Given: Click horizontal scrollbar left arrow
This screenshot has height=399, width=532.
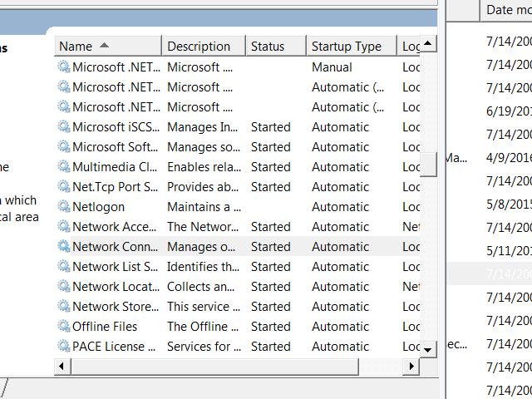Looking at the screenshot, I should pyautogui.click(x=62, y=367).
